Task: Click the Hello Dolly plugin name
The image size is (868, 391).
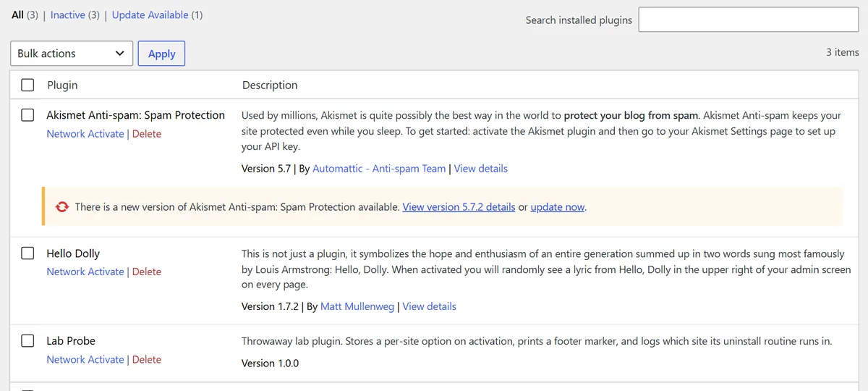Action: (73, 253)
